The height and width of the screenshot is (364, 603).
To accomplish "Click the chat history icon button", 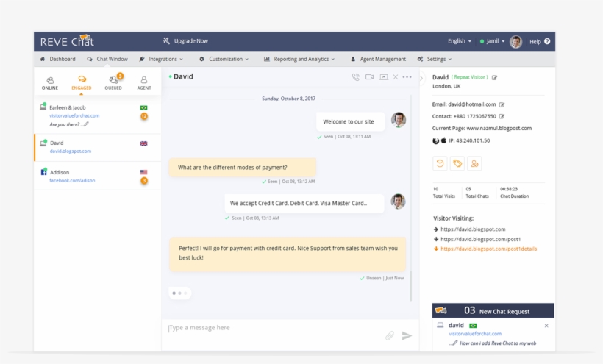I will 440,163.
